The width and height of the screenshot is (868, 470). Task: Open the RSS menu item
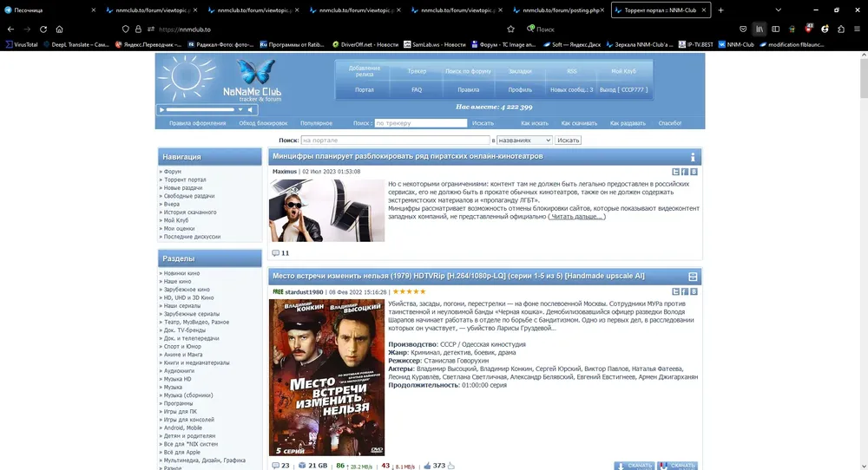572,71
